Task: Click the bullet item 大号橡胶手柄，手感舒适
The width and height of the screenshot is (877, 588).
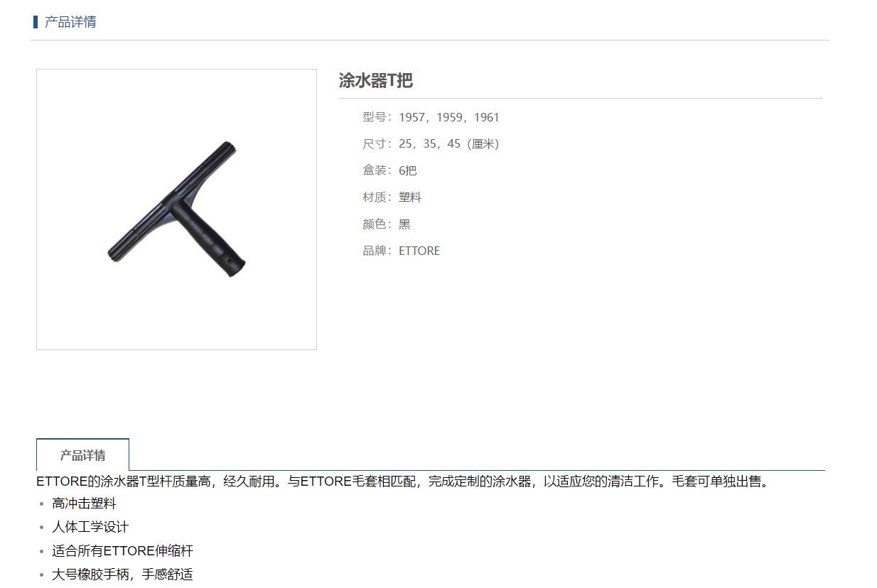Action: pyautogui.click(x=122, y=575)
